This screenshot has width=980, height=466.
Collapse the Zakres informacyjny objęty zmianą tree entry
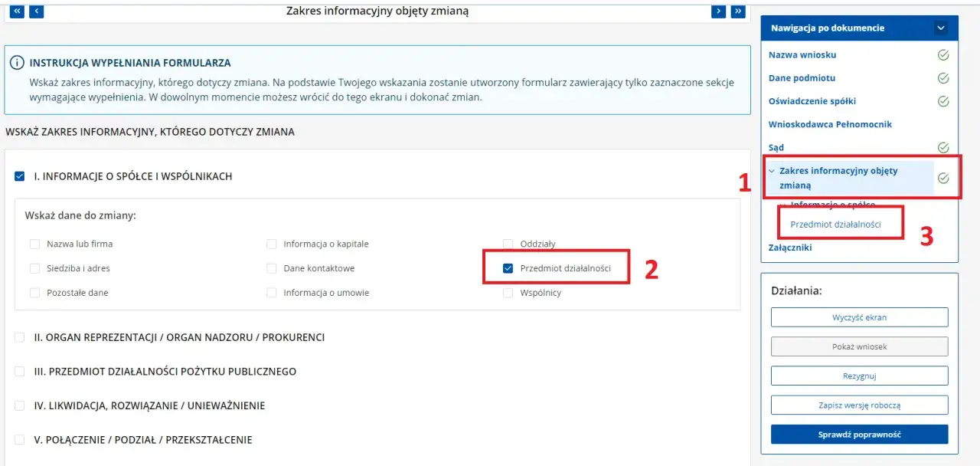coord(773,170)
